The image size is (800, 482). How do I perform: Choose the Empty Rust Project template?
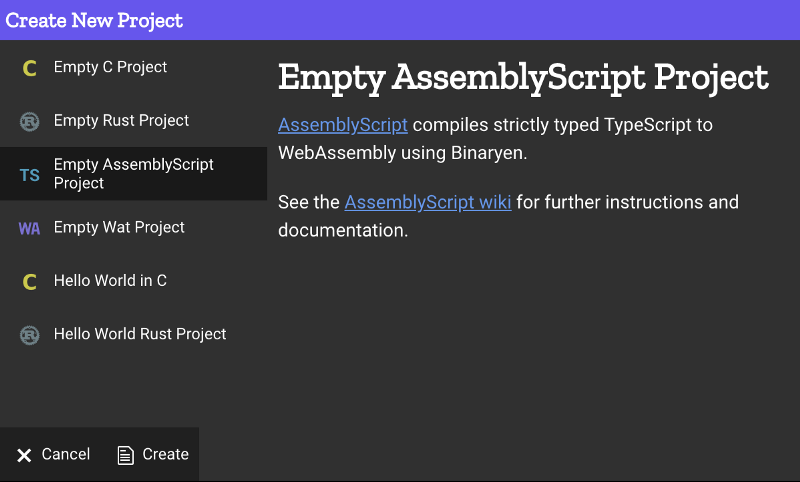pyautogui.click(x=134, y=120)
